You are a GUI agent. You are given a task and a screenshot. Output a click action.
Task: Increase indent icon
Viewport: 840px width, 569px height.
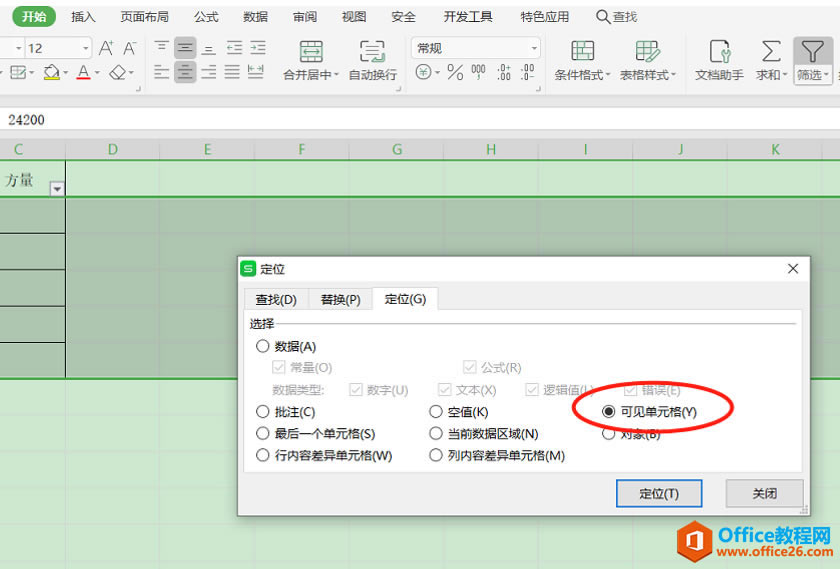258,48
